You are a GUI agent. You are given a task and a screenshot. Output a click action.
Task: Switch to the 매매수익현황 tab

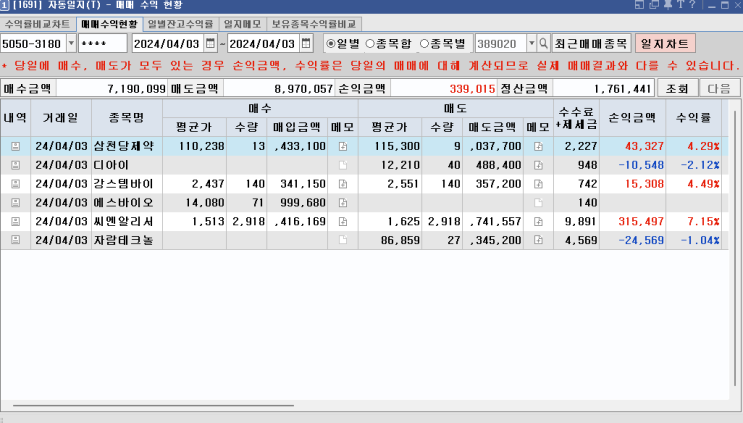point(109,24)
